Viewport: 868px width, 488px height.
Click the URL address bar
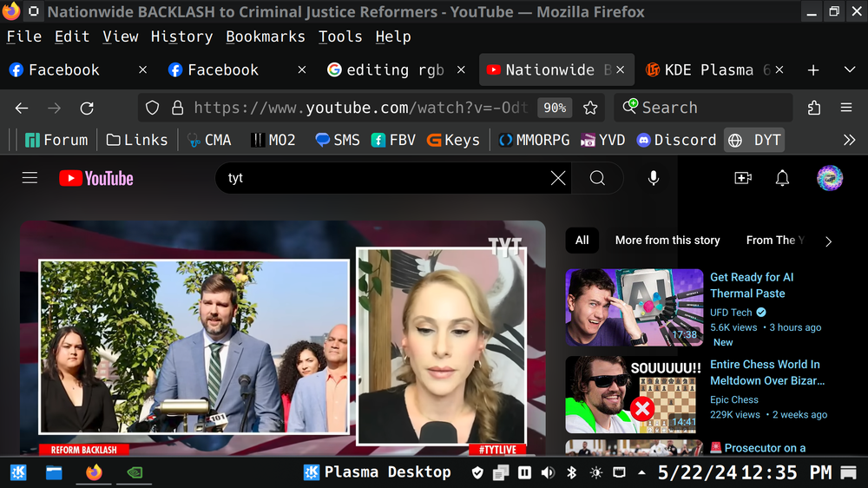[360, 108]
